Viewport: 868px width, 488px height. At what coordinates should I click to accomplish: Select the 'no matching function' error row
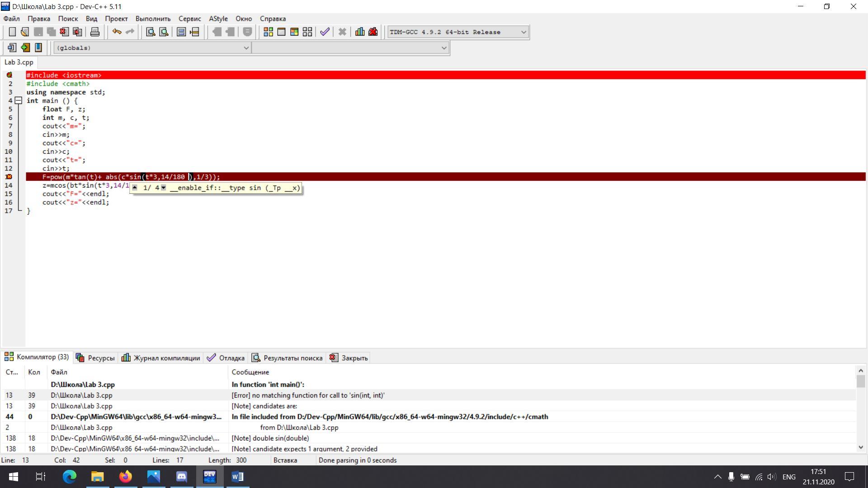pos(307,395)
